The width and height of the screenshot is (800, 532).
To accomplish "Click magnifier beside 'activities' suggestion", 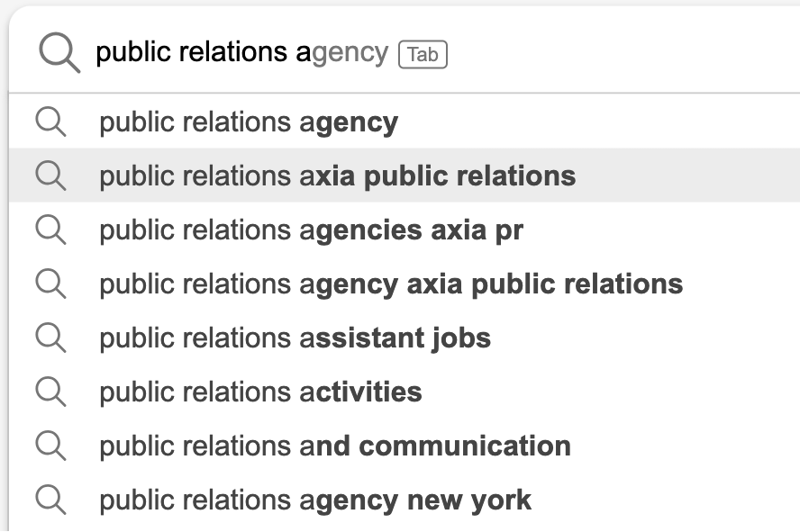I will (x=50, y=392).
